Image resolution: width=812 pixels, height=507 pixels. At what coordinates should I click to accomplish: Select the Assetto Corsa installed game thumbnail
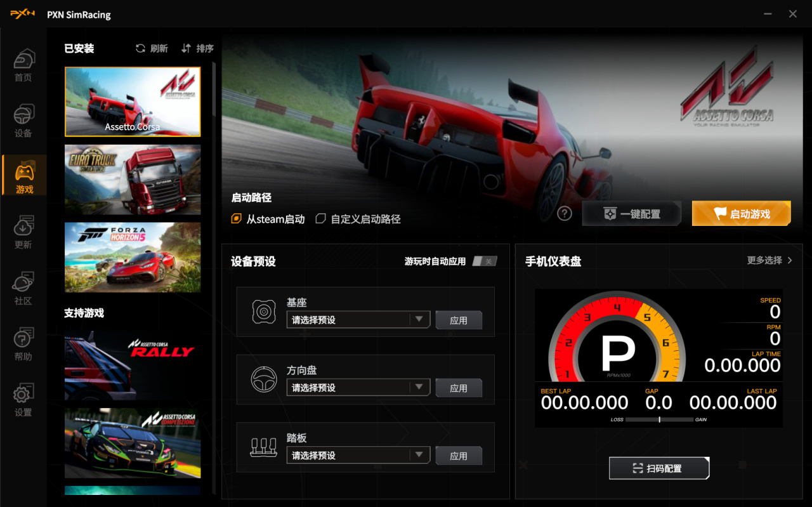133,102
